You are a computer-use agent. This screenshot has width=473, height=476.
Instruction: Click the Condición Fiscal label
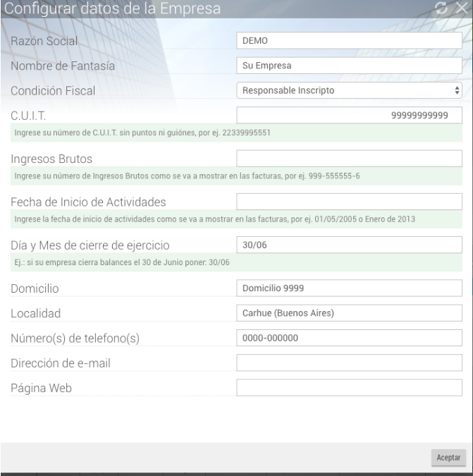click(x=53, y=91)
